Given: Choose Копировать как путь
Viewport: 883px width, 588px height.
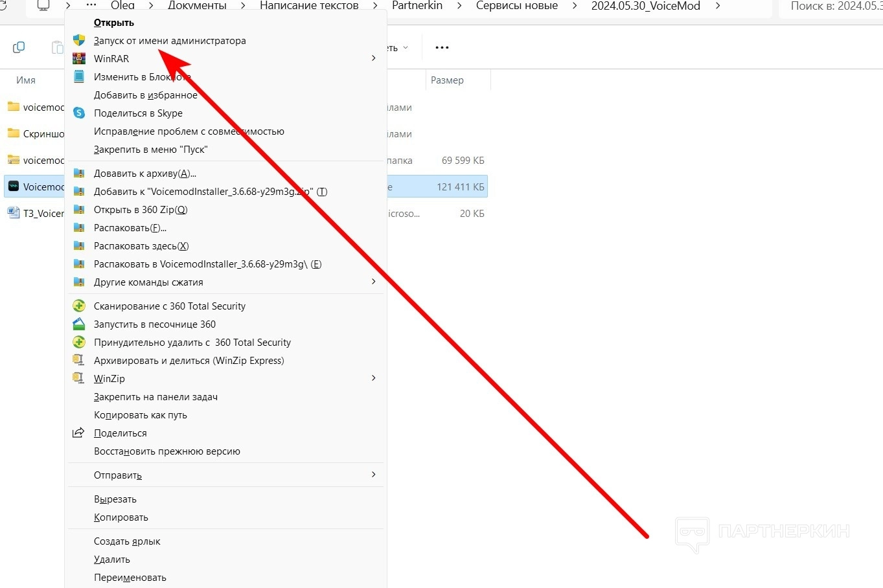Looking at the screenshot, I should click(x=141, y=414).
